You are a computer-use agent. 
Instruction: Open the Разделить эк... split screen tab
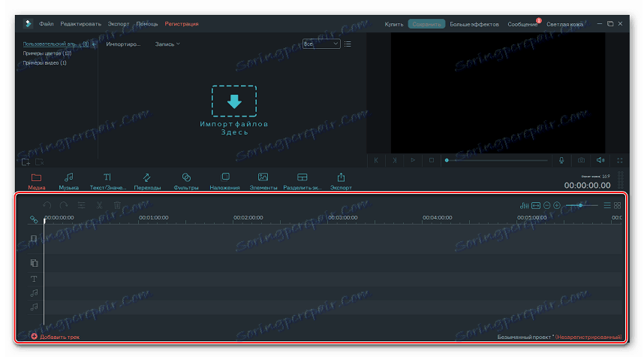pyautogui.click(x=302, y=181)
